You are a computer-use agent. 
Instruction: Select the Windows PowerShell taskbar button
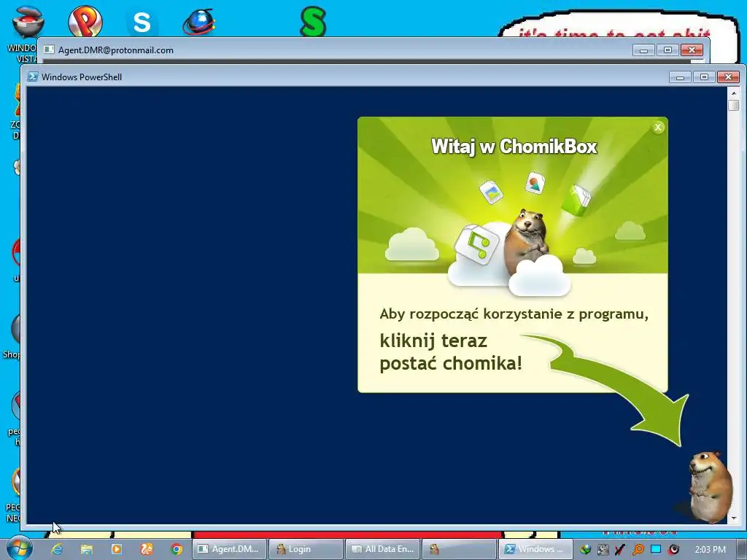(535, 549)
